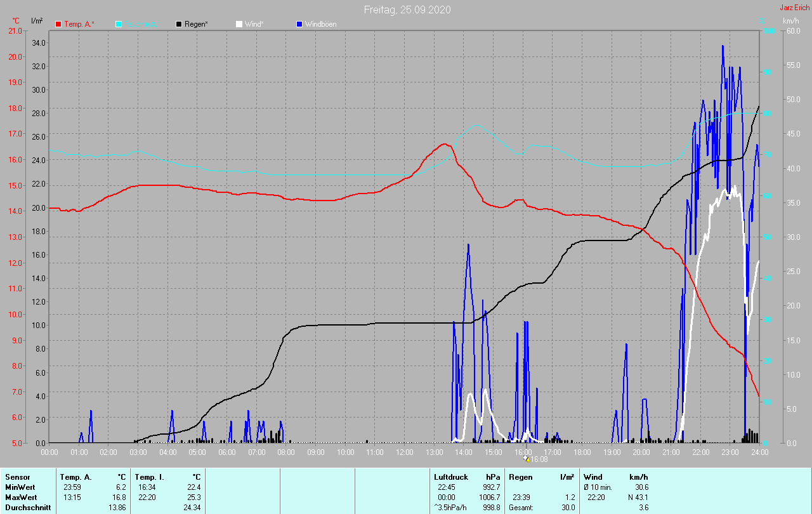812x514 pixels.
Task: Click the l/m² rain axis unit label
Action: 37,21
